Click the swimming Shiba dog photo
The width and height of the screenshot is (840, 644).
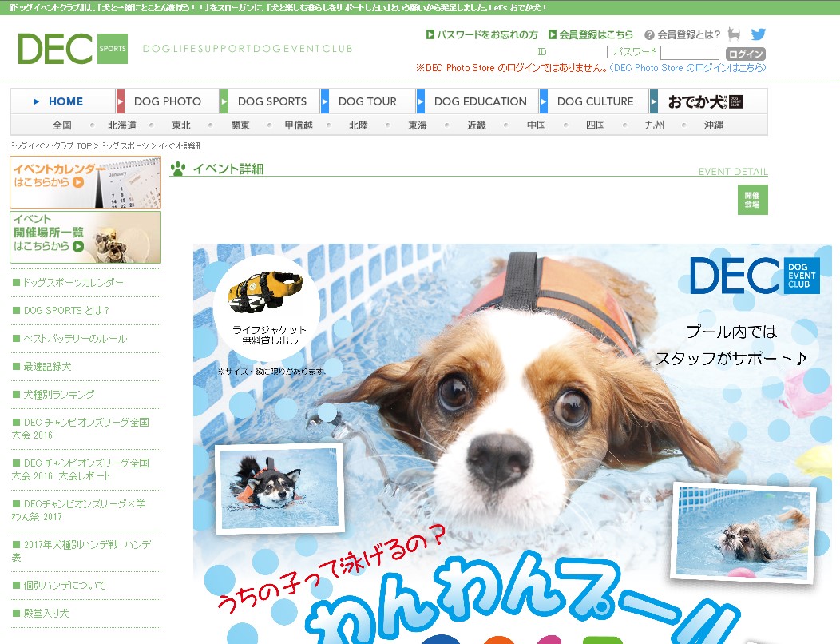(279, 488)
